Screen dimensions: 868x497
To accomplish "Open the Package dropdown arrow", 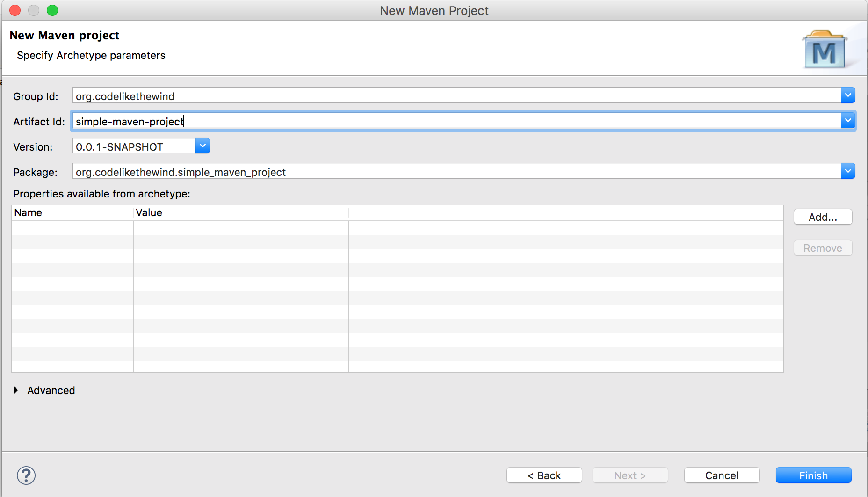I will [x=848, y=171].
